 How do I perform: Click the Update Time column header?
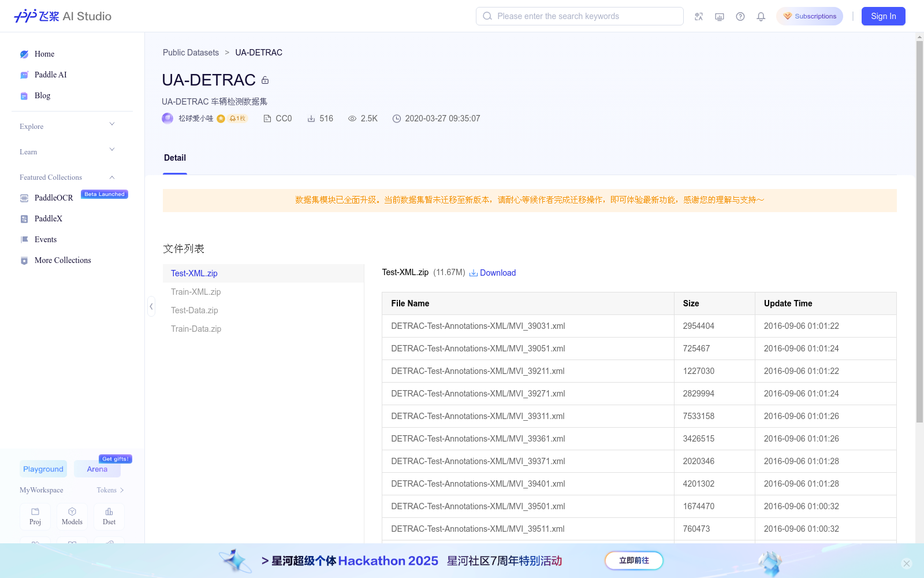pyautogui.click(x=826, y=303)
